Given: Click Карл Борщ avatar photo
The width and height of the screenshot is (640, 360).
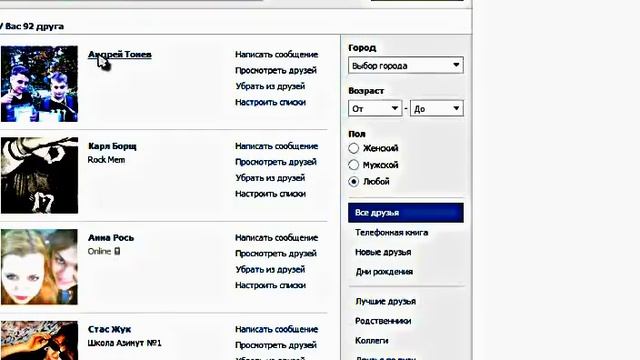Looking at the screenshot, I should [39, 175].
